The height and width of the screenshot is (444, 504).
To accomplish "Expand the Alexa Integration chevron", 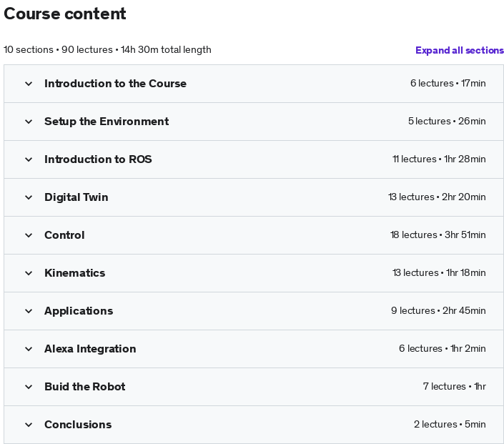I will (29, 350).
